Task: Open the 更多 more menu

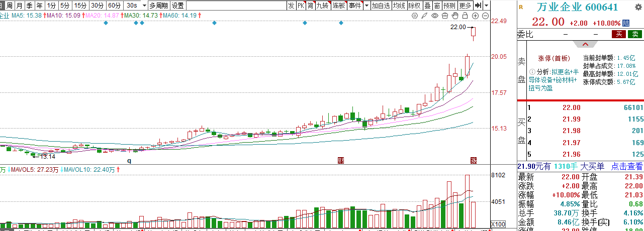Action: coord(466,6)
